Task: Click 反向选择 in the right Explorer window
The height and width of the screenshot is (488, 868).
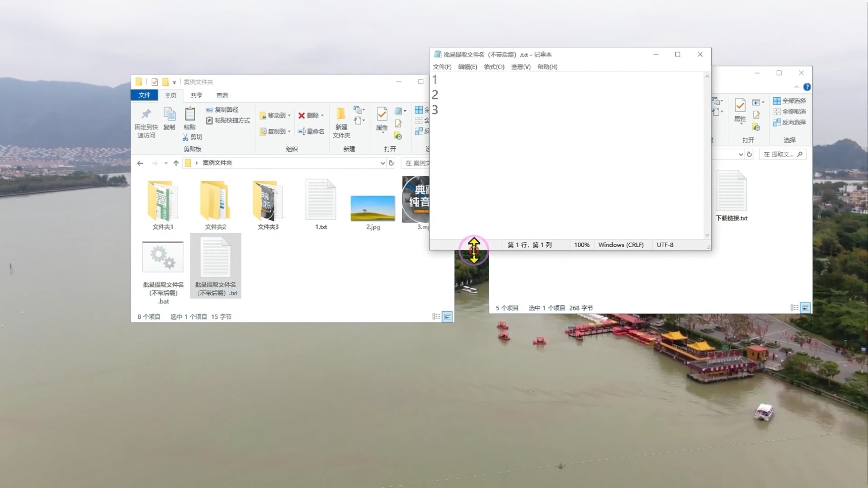Action: [789, 122]
